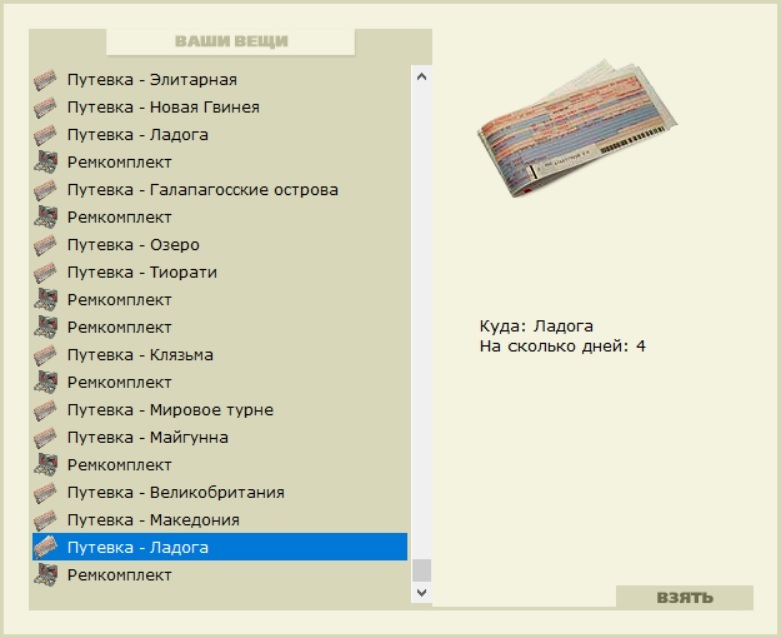Click the ВАШИ ВЕЩИ tab header
The height and width of the screenshot is (638, 781).
pos(231,41)
